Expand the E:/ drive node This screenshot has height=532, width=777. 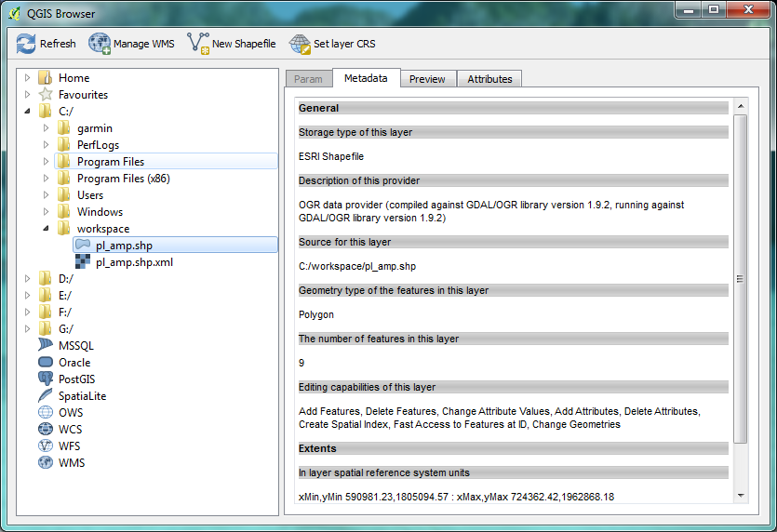(27, 295)
